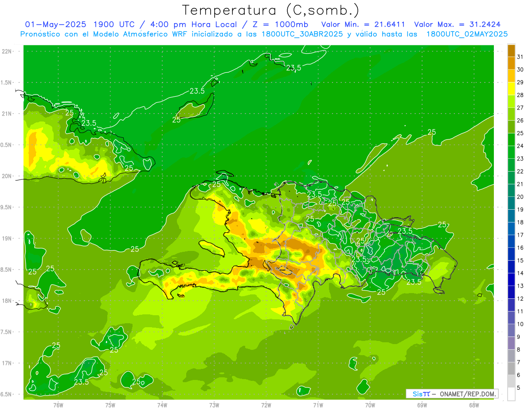Viewport: 532px width, 411px height.
Task: Click the '17N' latitude axis label
Action: (6, 363)
